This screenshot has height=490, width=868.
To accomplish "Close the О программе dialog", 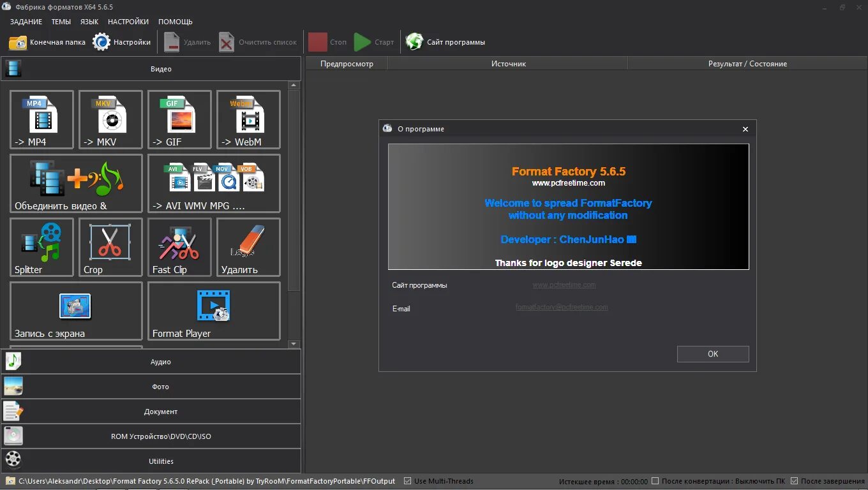I will tap(745, 129).
